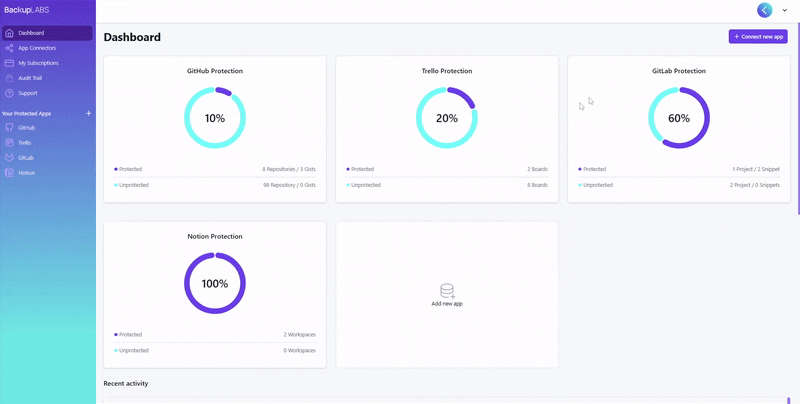The image size is (800, 404).
Task: Click the Recent activity heading
Action: click(126, 384)
